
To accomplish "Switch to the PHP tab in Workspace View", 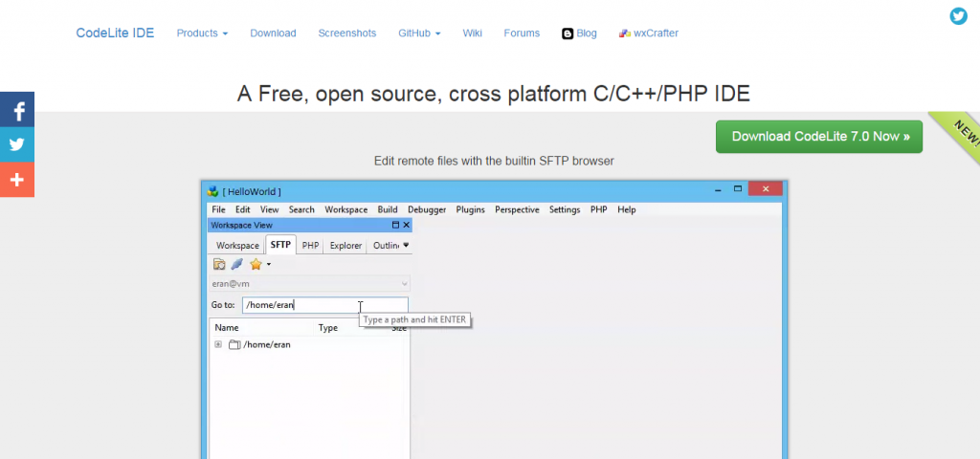I will coord(311,246).
